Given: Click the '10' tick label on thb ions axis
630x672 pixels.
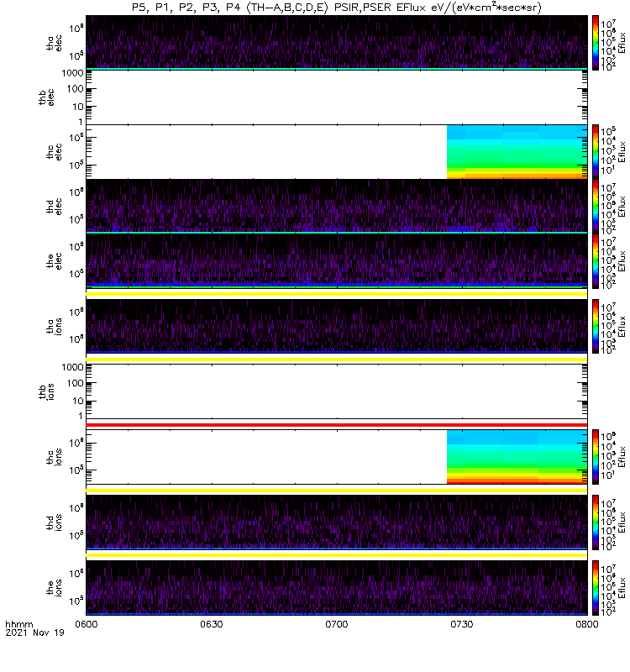Looking at the screenshot, I should pyautogui.click(x=78, y=402).
